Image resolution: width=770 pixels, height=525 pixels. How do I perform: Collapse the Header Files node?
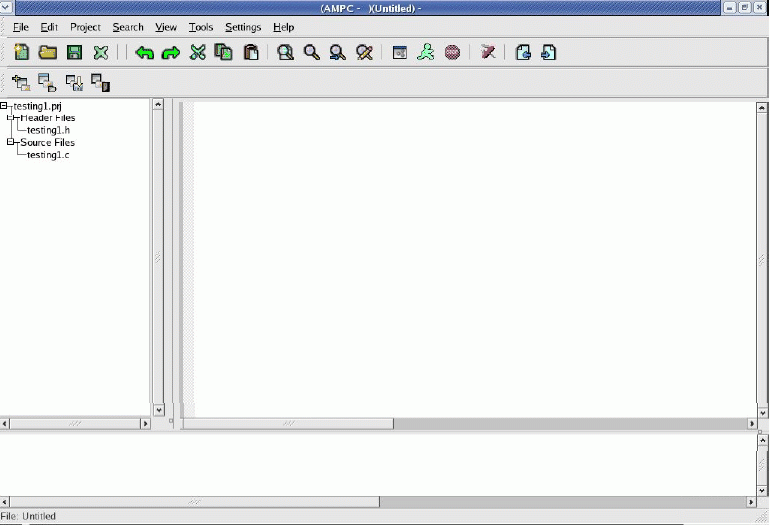coord(10,117)
